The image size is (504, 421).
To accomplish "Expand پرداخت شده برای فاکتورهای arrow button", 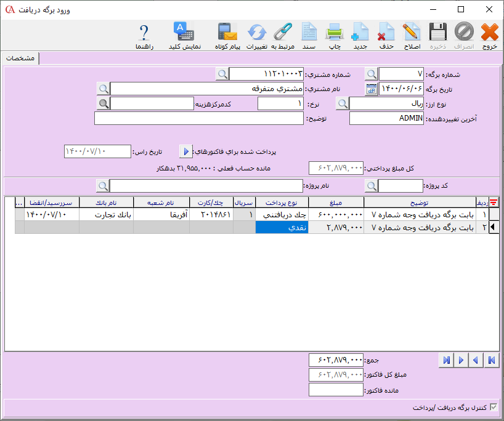I will 185,151.
